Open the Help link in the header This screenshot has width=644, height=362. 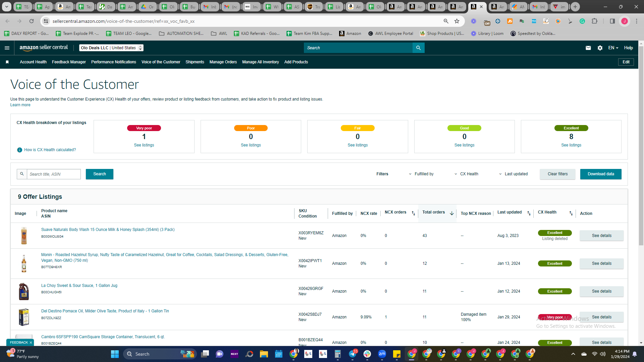pyautogui.click(x=629, y=48)
